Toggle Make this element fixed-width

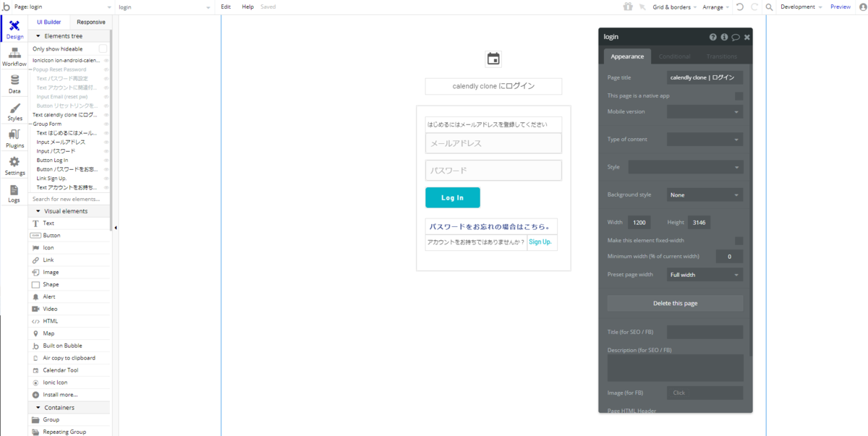point(739,240)
